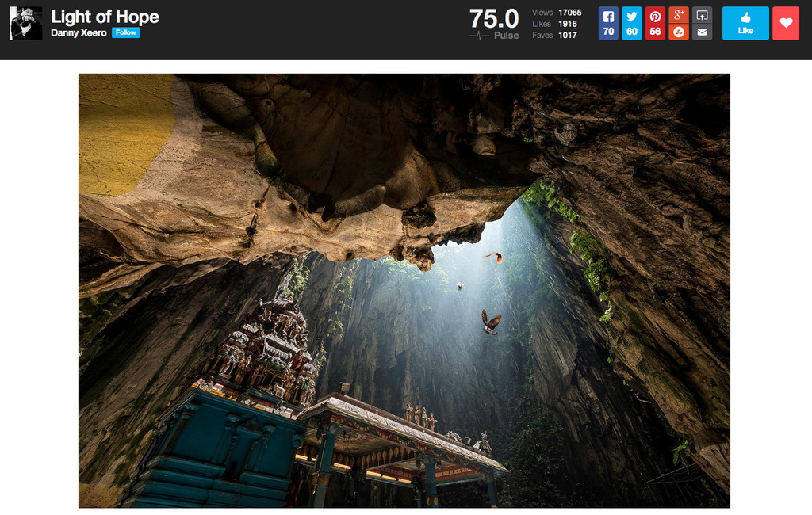Click the 75.0 Pulse score

pyautogui.click(x=493, y=18)
